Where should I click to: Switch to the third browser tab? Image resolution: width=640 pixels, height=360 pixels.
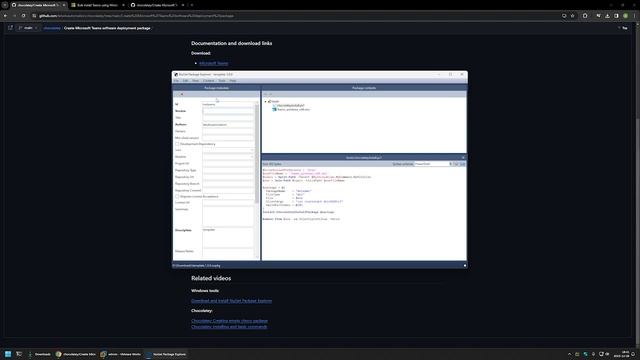(x=157, y=5)
